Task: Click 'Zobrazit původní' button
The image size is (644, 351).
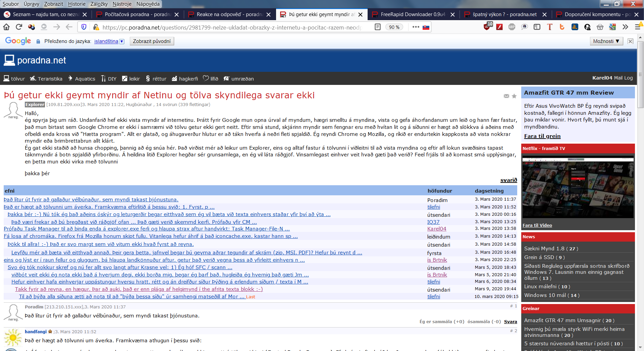Action: (x=152, y=41)
